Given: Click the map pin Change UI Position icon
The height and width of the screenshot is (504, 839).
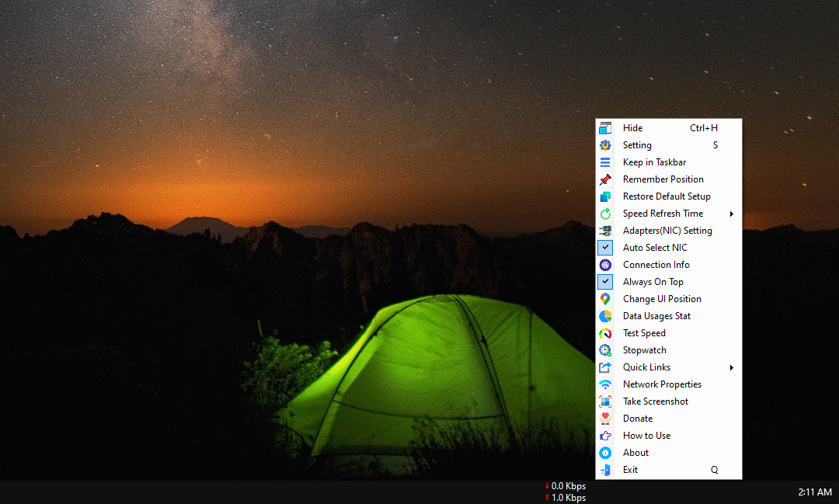Looking at the screenshot, I should tap(605, 299).
